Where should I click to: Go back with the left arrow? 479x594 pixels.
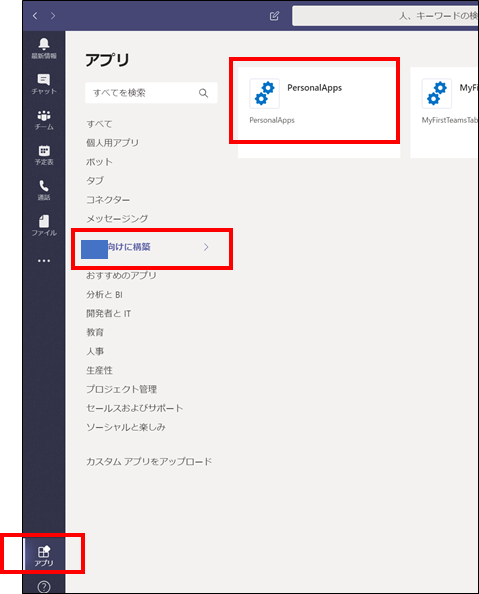35,16
